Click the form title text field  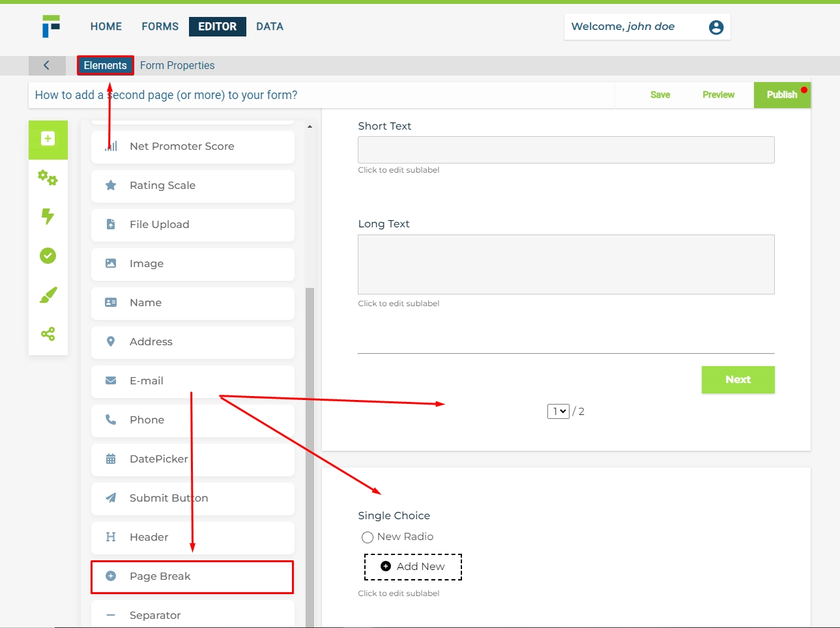(322, 95)
